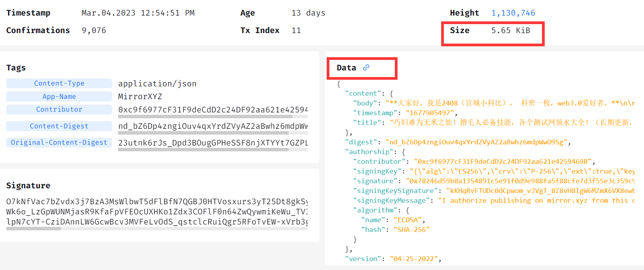Click the scrollbar under Original-Content-Digest value
The height and width of the screenshot is (270, 644).
(x=203, y=149)
